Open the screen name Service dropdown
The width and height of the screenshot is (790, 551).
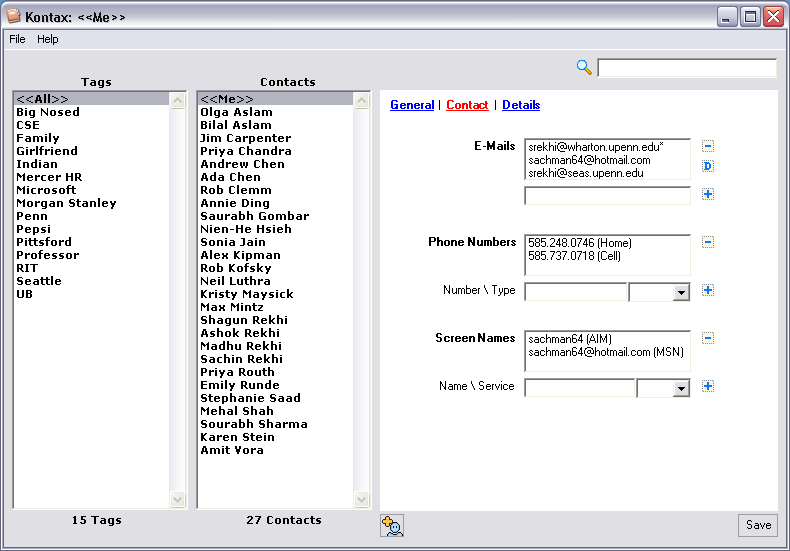(x=681, y=388)
